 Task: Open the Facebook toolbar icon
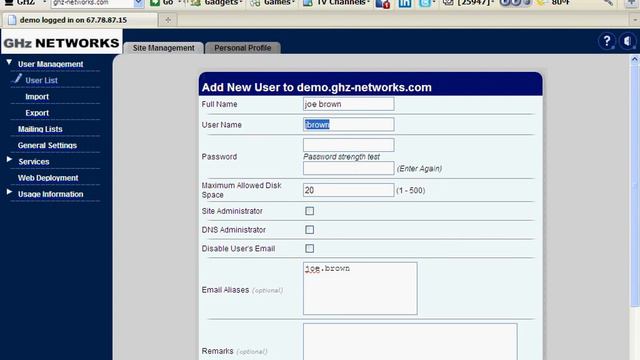pyautogui.click(x=382, y=4)
